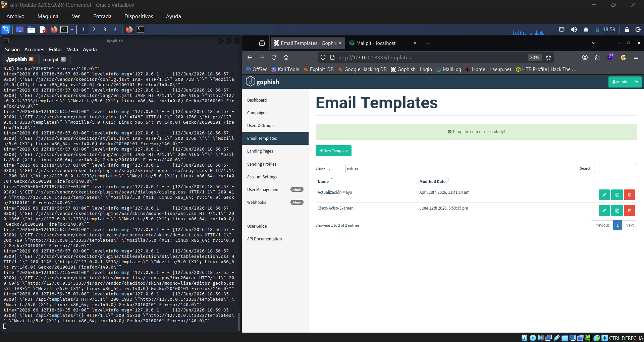Screen dimensions: 644x342
Task: Switch to workspace 2 in panel
Action: click(x=94, y=30)
